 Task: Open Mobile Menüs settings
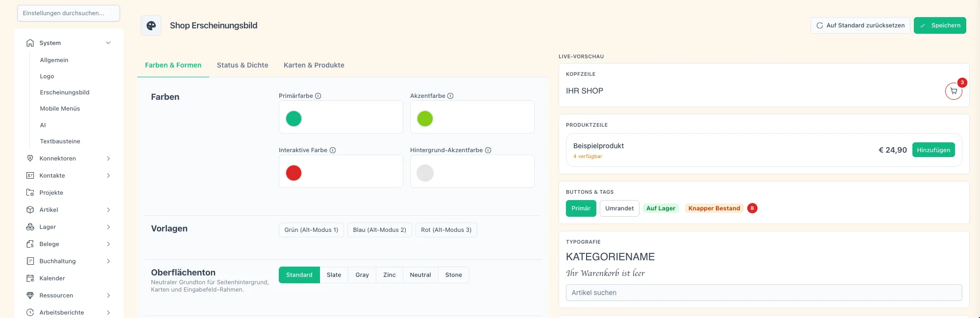tap(60, 109)
